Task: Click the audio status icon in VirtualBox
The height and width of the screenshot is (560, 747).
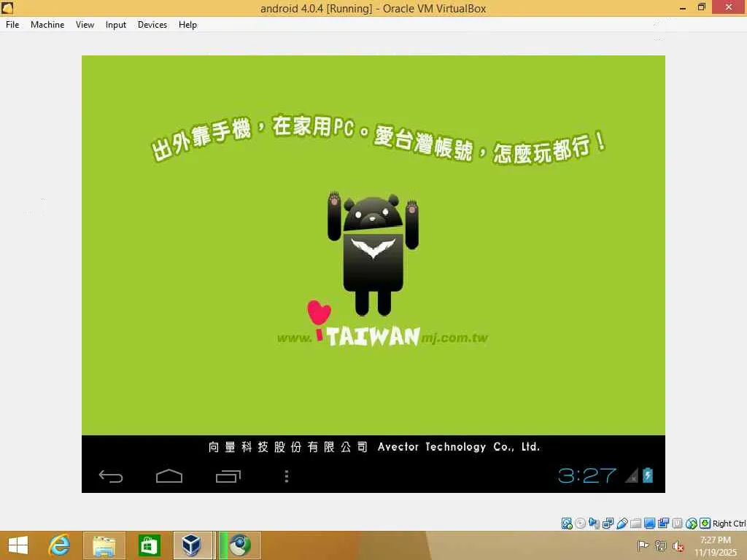Action: coord(594,524)
